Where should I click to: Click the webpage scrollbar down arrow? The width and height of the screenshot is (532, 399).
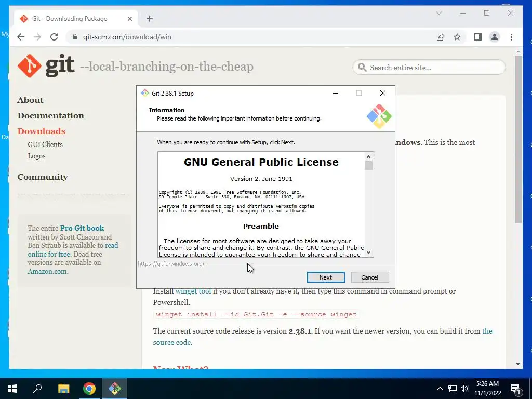[518, 364]
